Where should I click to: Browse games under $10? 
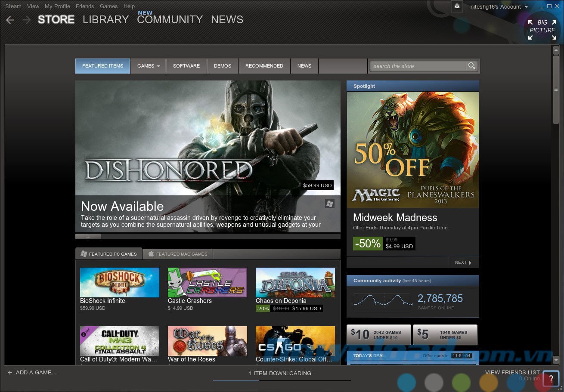pos(379,335)
